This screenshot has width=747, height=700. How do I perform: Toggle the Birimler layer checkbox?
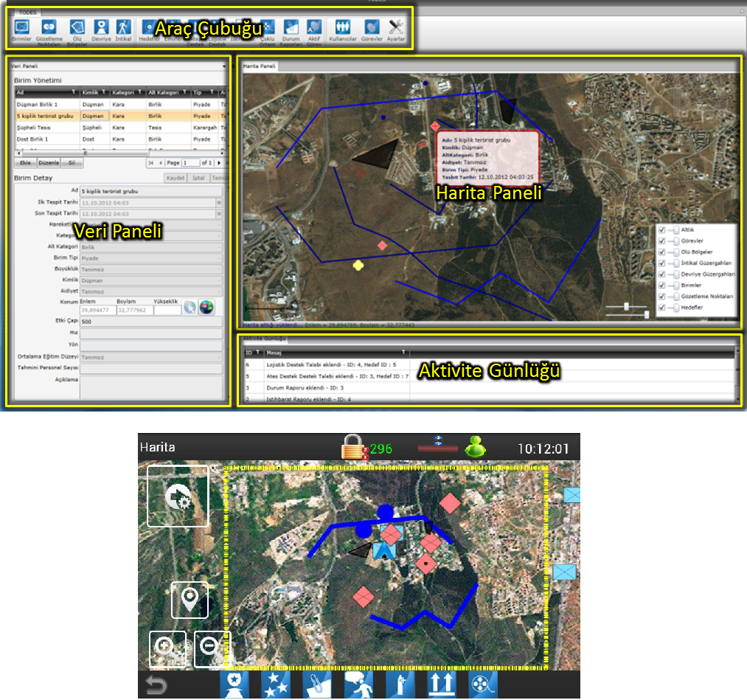coord(661,285)
